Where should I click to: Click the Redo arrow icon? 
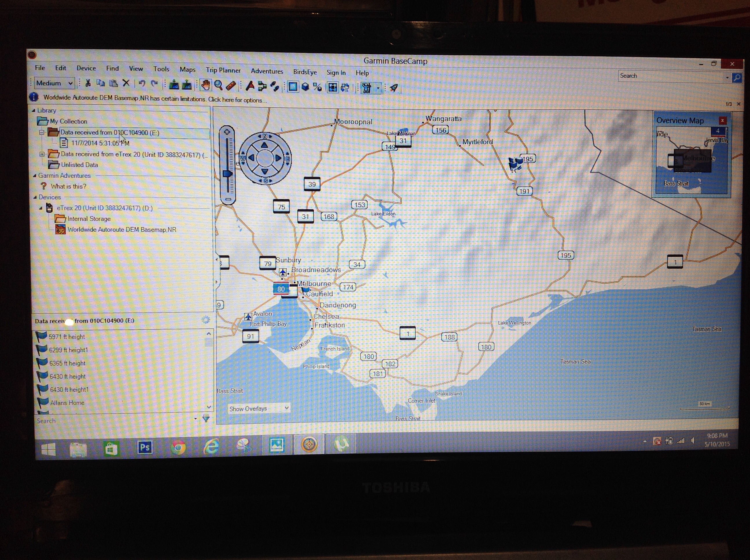click(154, 84)
